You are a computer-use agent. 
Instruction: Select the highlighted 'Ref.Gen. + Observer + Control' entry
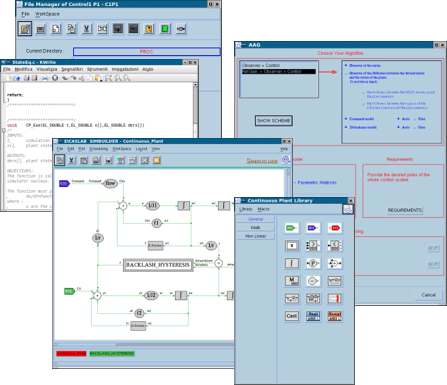click(278, 71)
